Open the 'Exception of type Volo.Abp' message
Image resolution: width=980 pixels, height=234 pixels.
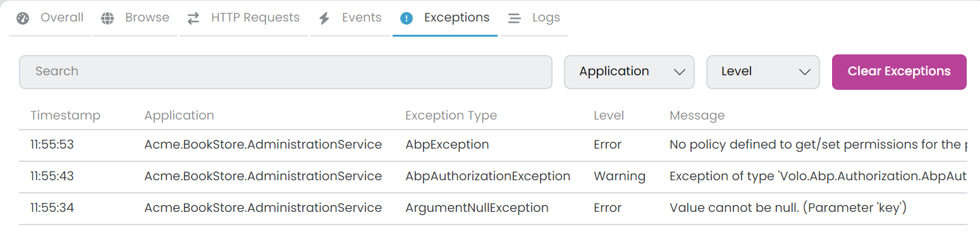[x=818, y=176]
